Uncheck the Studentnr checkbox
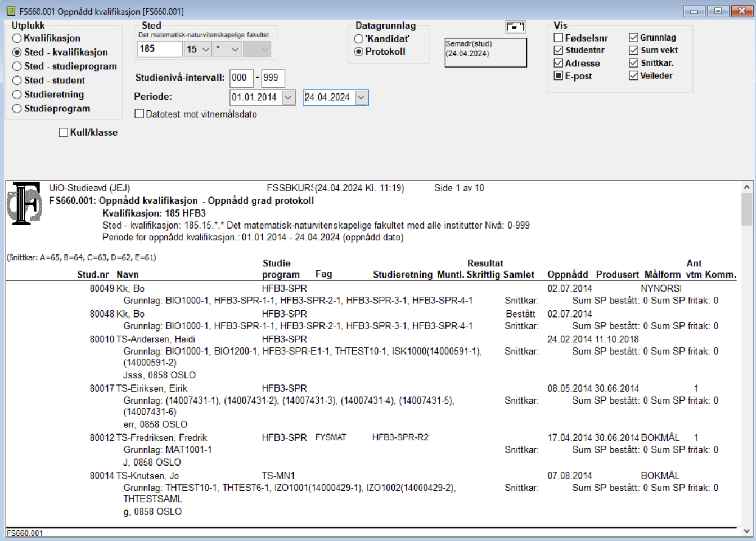The image size is (756, 541). click(x=559, y=50)
